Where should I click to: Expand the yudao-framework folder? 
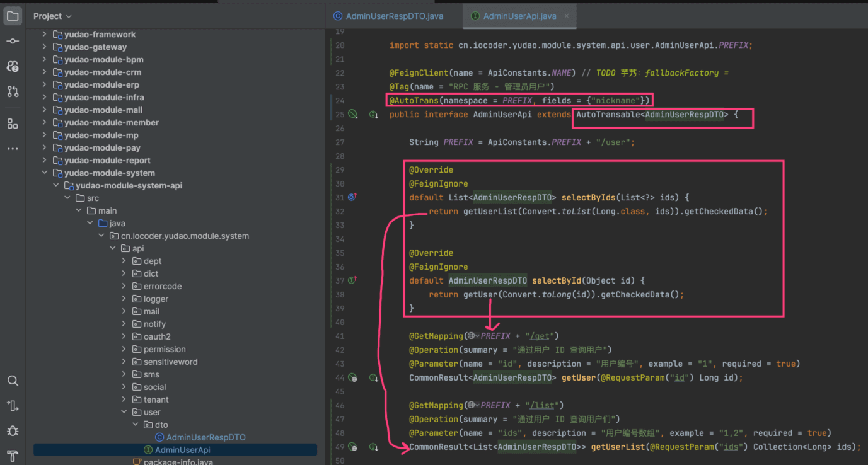44,35
